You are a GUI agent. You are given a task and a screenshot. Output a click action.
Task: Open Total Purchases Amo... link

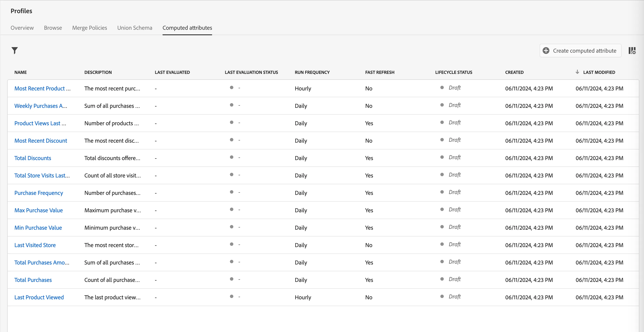(42, 262)
